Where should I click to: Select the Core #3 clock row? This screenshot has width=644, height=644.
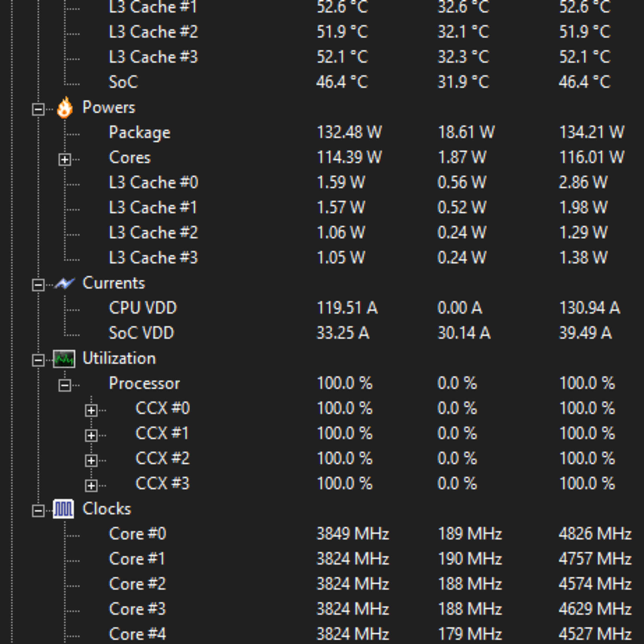pyautogui.click(x=137, y=609)
